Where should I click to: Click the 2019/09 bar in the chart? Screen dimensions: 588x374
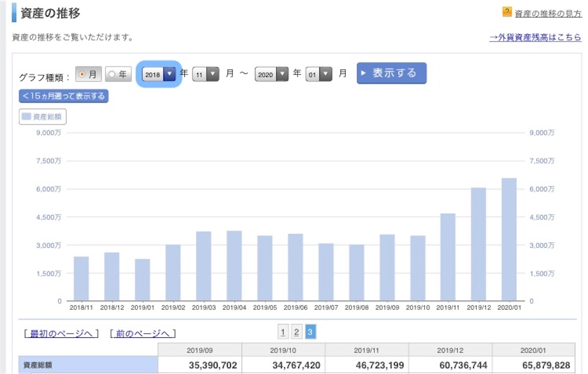[x=388, y=267]
